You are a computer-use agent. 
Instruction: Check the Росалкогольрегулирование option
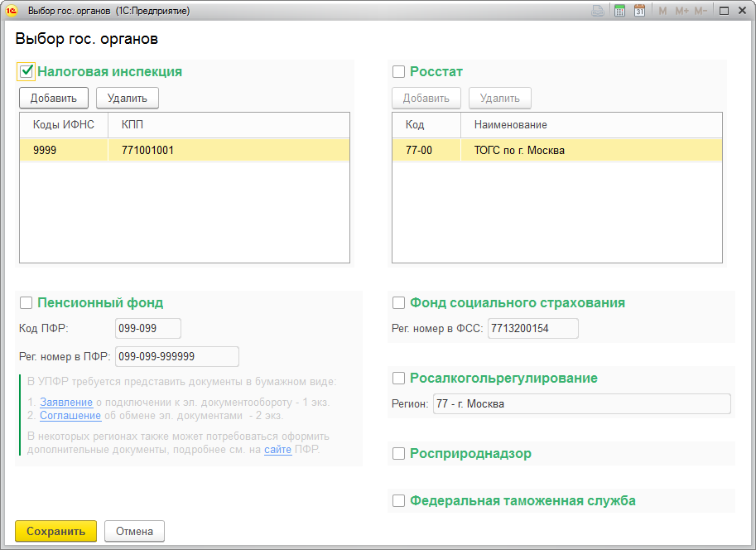(x=399, y=379)
